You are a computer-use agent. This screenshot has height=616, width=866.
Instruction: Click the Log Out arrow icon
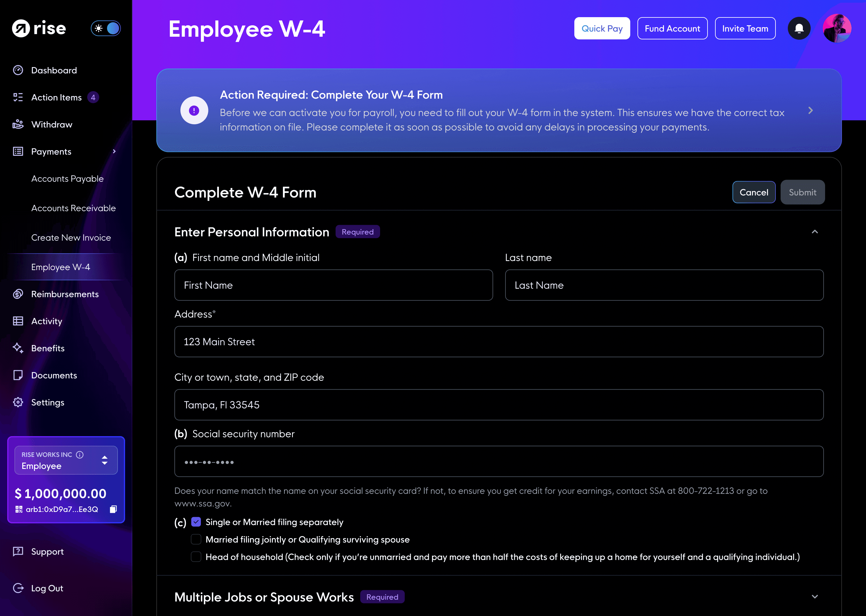pyautogui.click(x=18, y=588)
